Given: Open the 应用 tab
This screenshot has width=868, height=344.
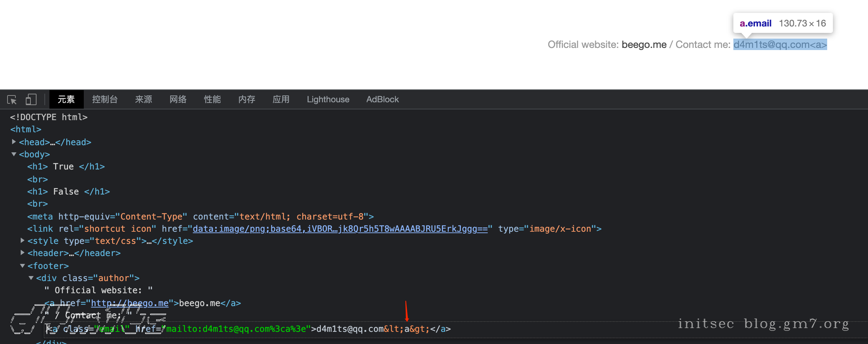Looking at the screenshot, I should pos(281,99).
